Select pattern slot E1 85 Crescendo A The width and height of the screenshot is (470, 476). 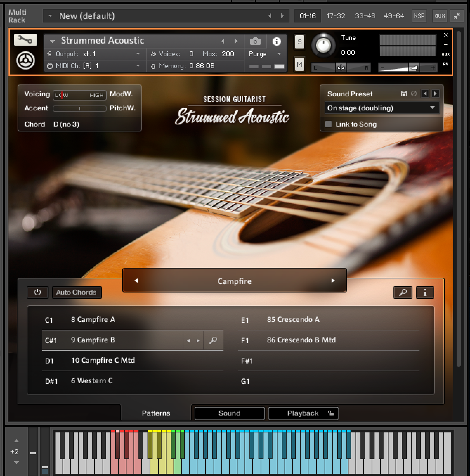(329, 320)
